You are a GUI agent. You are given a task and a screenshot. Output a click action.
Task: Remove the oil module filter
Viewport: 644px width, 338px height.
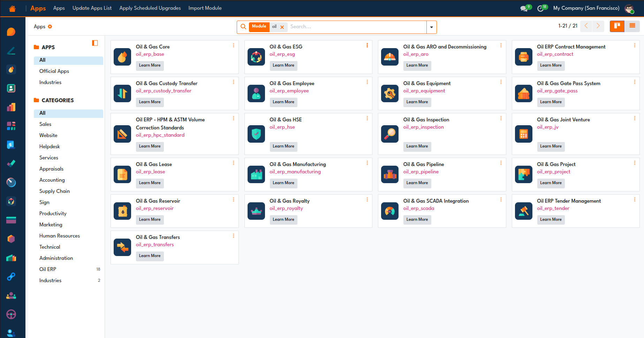(x=282, y=27)
